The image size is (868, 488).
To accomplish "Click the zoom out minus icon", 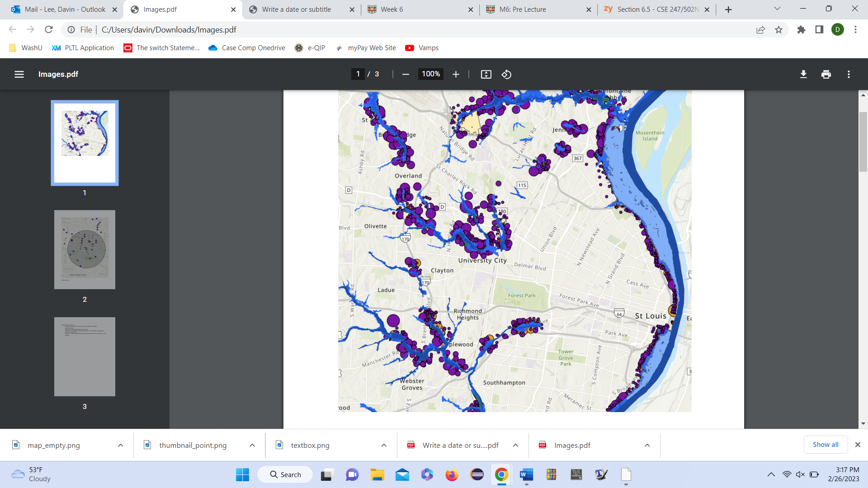I will coord(406,74).
